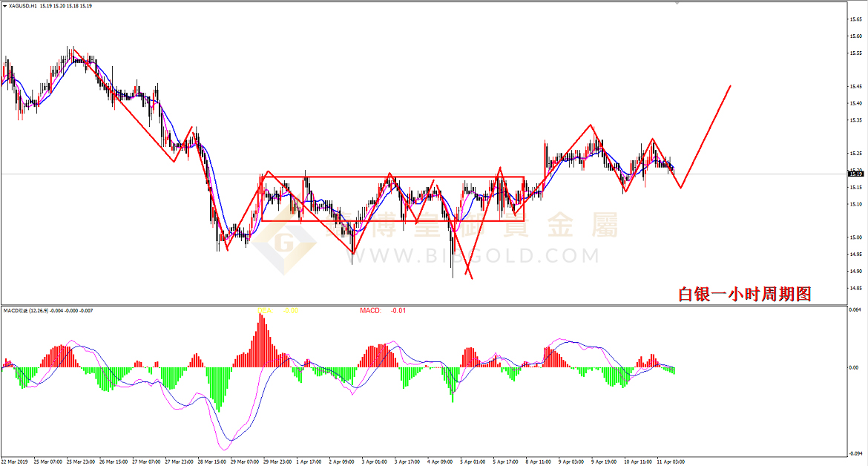Pick the 15.15 price axis value
The height and width of the screenshot is (466, 868).
coord(856,187)
